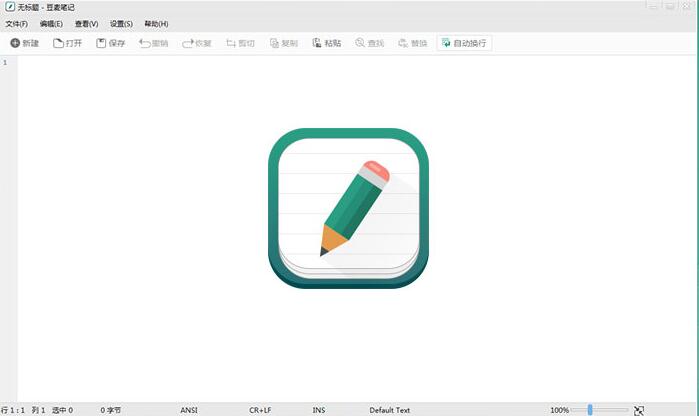Image resolution: width=699 pixels, height=416 pixels.
Task: Click the 查找 (Find) toolbar button
Action: pos(370,43)
